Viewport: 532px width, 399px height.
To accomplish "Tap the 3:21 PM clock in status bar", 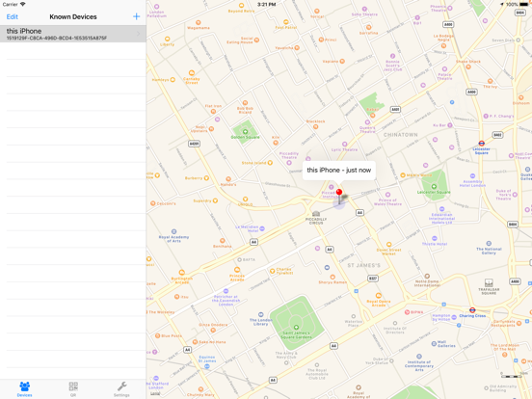I will coord(266,4).
